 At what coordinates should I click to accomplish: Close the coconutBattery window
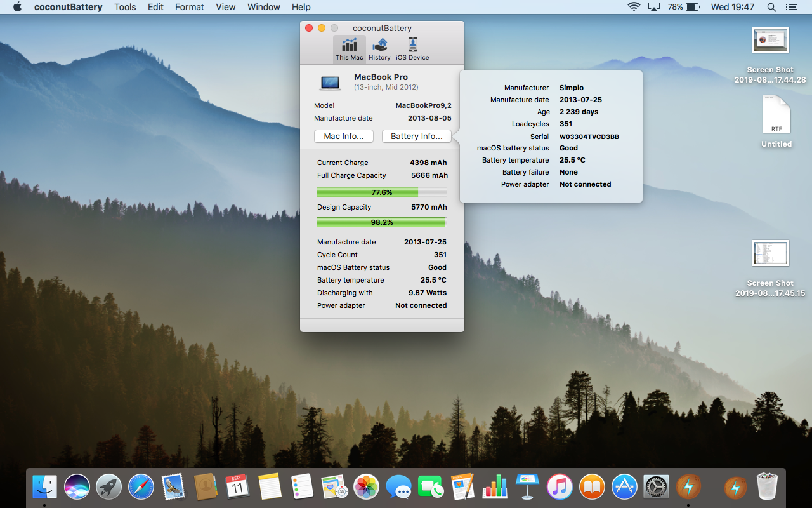click(x=309, y=28)
